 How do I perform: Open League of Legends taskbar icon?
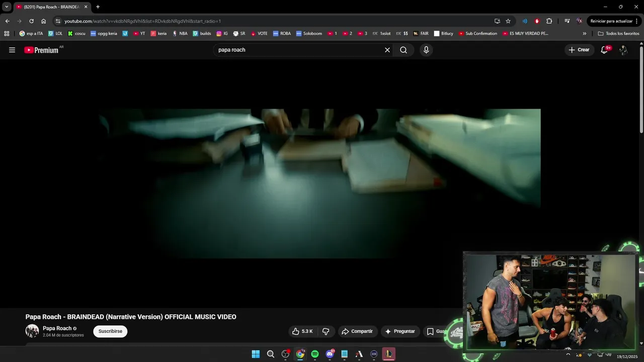click(388, 354)
